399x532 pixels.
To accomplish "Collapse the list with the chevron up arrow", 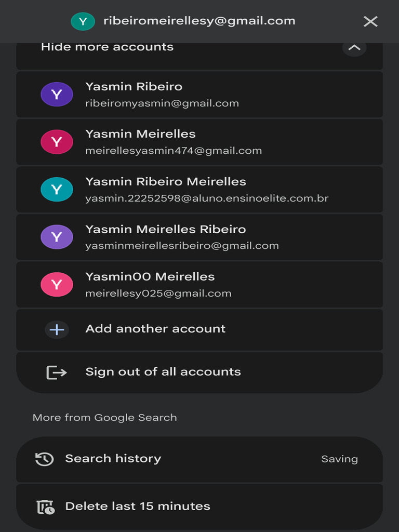I will (354, 47).
